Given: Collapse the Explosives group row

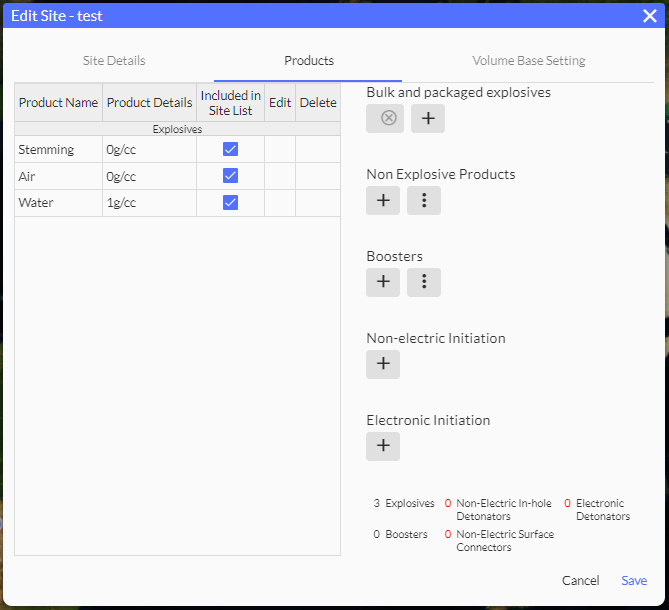Looking at the screenshot, I should tap(177, 129).
